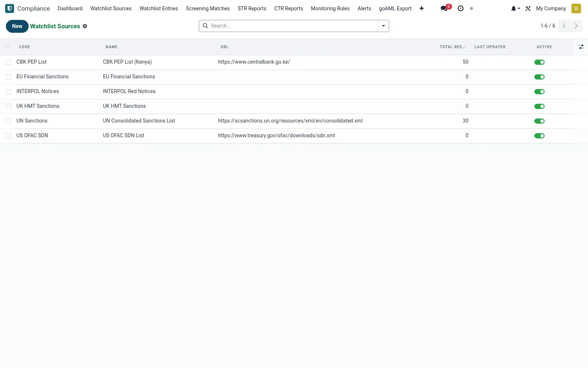Image resolution: width=588 pixels, height=368 pixels.
Task: Open the notifications bell menu
Action: pos(515,8)
